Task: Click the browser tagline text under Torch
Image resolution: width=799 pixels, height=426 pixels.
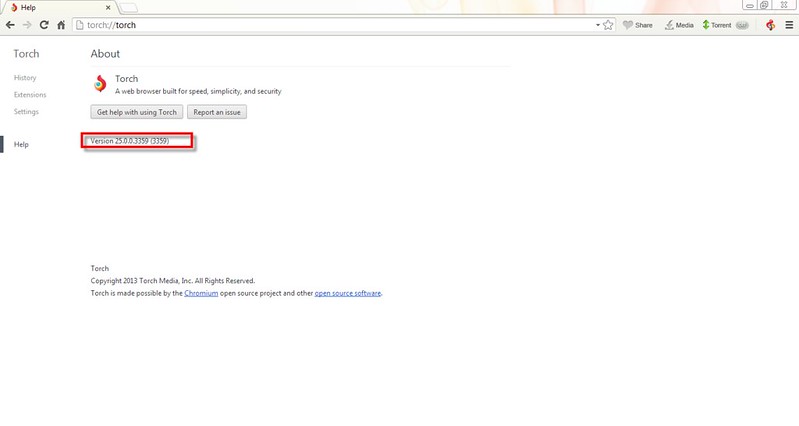Action: click(198, 92)
